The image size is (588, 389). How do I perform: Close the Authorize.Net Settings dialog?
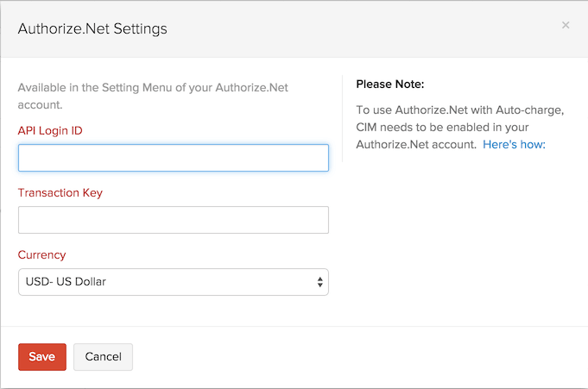(566, 25)
